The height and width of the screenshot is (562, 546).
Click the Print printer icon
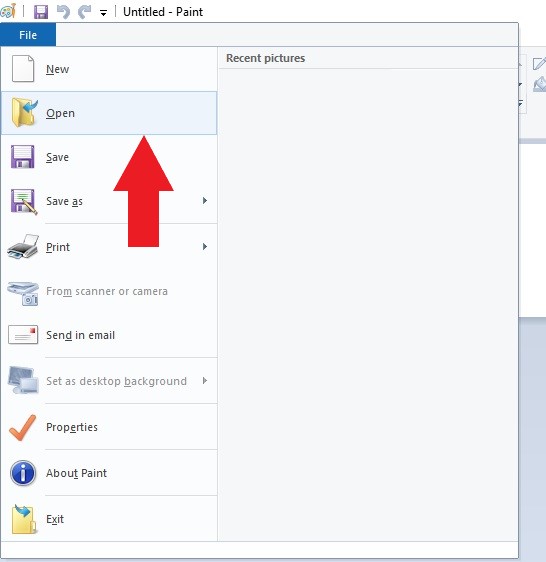(x=23, y=247)
